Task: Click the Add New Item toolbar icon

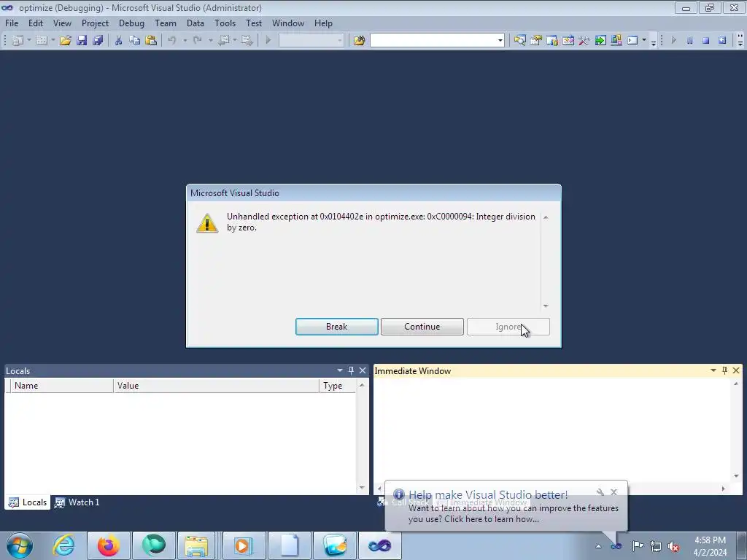Action: (x=42, y=41)
